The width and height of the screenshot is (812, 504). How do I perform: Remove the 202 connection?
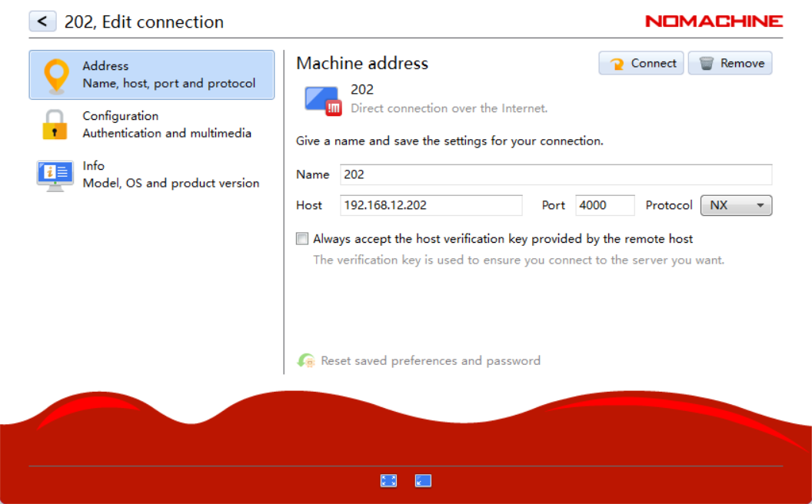(x=730, y=63)
